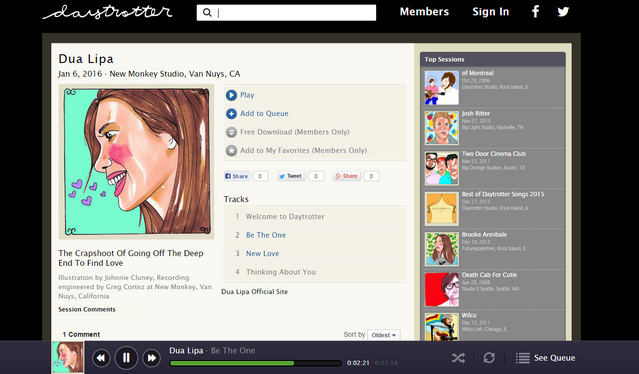The height and width of the screenshot is (374, 639).
Task: Open the of Montreal session title
Action: pos(477,73)
